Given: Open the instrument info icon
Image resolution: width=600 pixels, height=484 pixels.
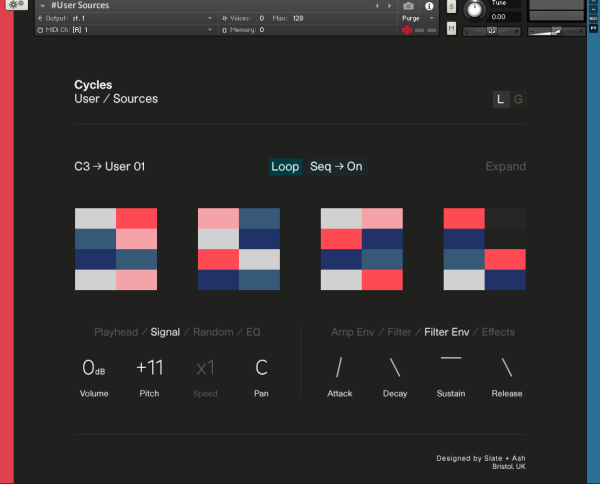Looking at the screenshot, I should [x=431, y=6].
